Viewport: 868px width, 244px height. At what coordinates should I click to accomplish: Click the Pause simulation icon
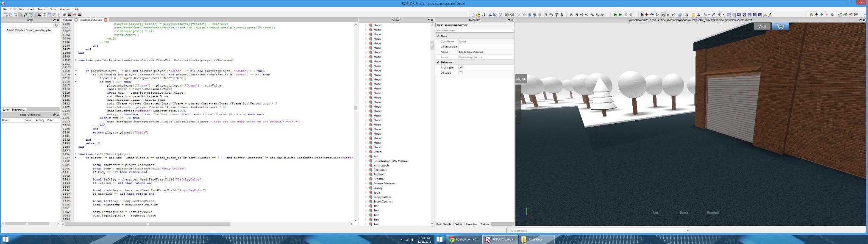pos(626,14)
